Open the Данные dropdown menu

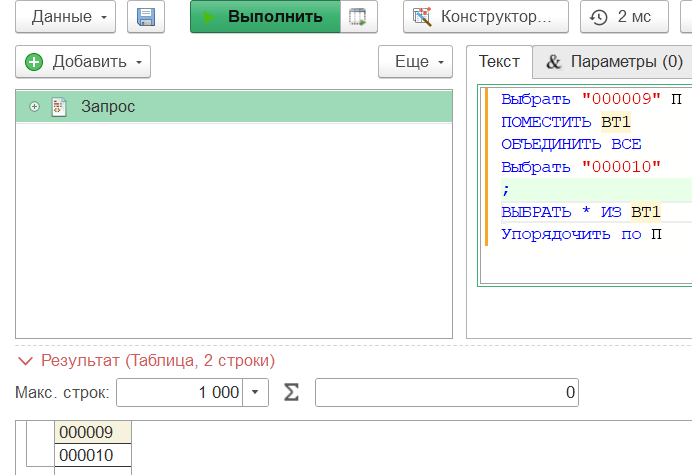point(65,17)
